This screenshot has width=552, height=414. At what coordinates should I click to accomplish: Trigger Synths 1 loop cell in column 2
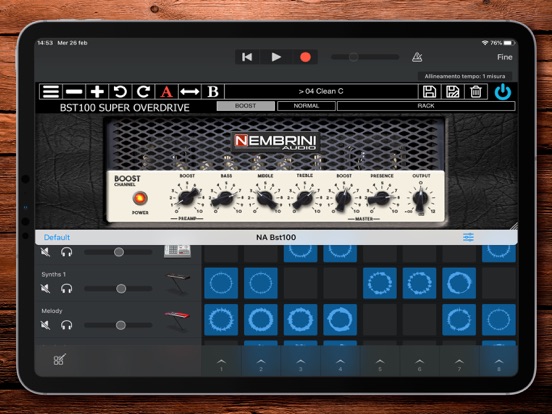(x=261, y=283)
